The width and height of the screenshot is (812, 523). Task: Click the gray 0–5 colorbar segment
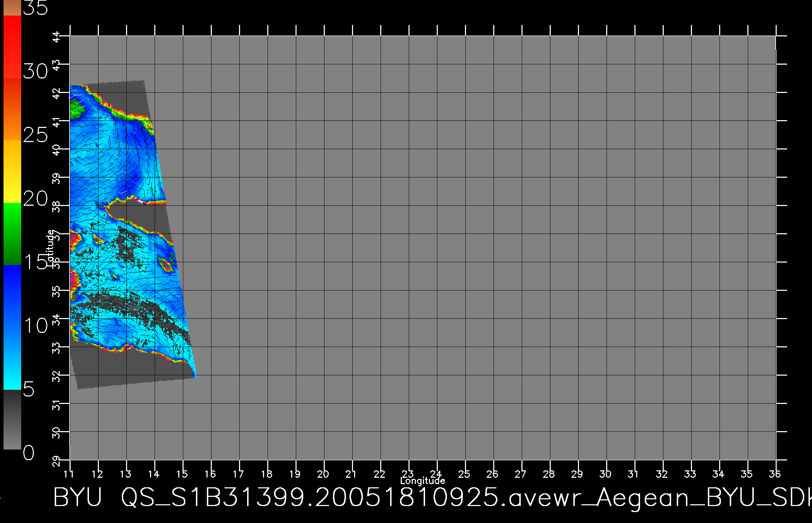point(12,419)
